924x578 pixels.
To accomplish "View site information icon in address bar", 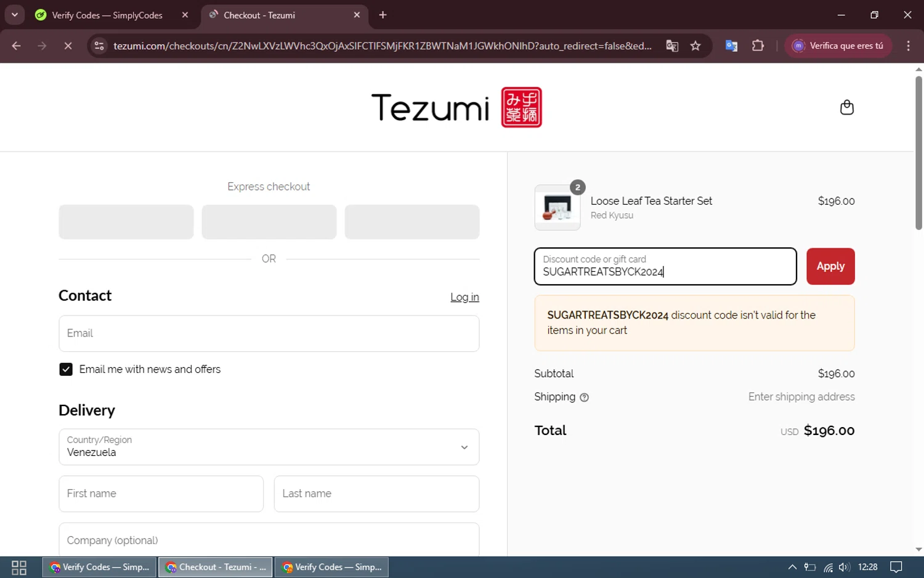I will pyautogui.click(x=99, y=46).
